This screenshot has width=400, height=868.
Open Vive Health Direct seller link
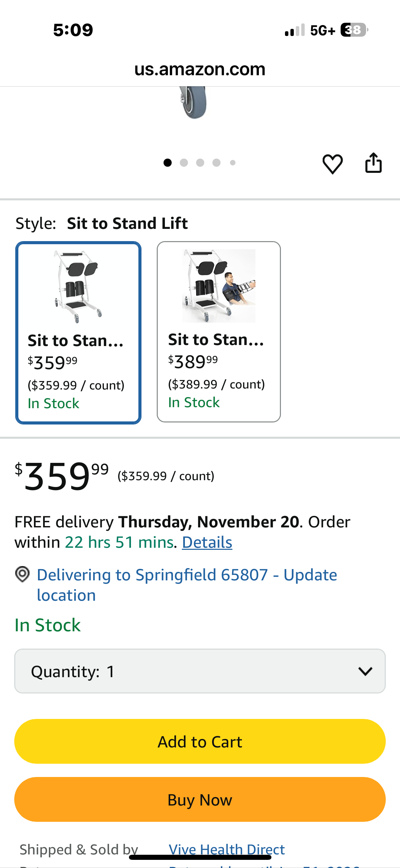pyautogui.click(x=227, y=849)
